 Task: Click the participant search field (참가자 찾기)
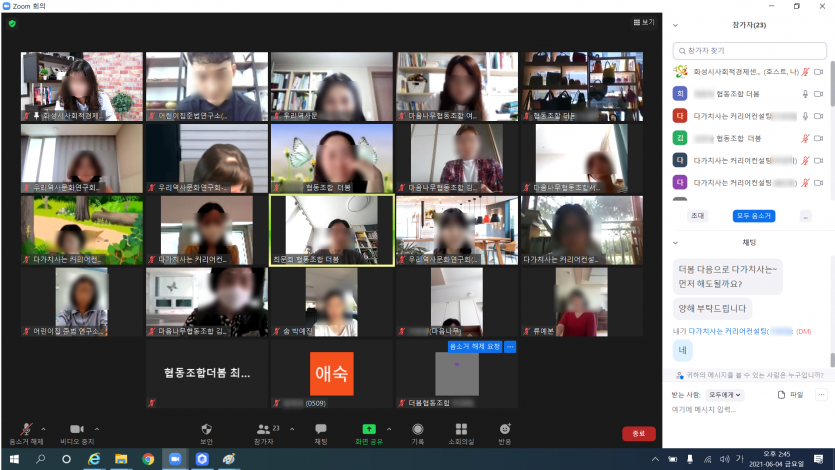pyautogui.click(x=749, y=51)
